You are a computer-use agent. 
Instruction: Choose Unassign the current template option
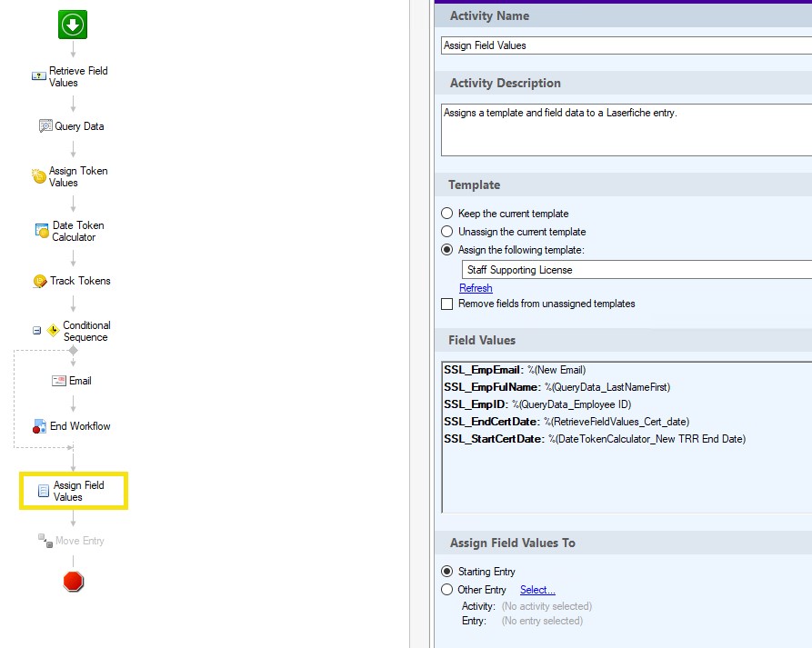tap(446, 232)
